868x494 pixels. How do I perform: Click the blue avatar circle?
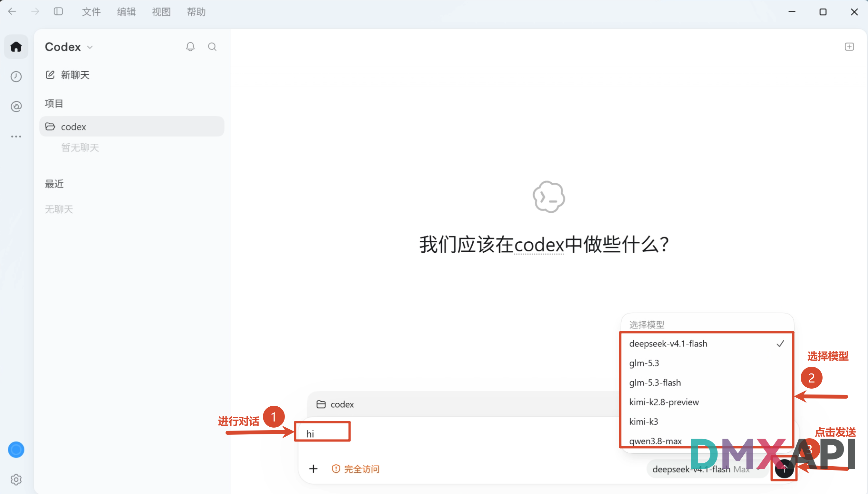click(16, 450)
